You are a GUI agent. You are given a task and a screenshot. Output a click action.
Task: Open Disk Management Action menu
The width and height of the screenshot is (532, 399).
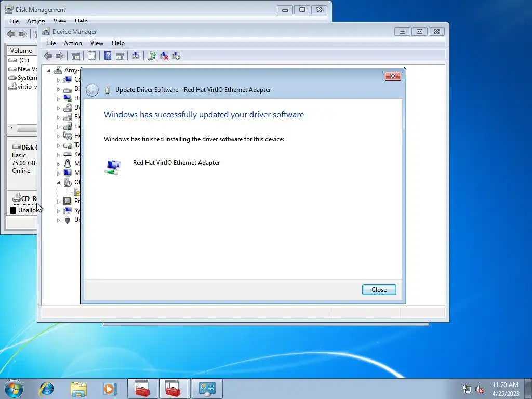[x=36, y=21]
